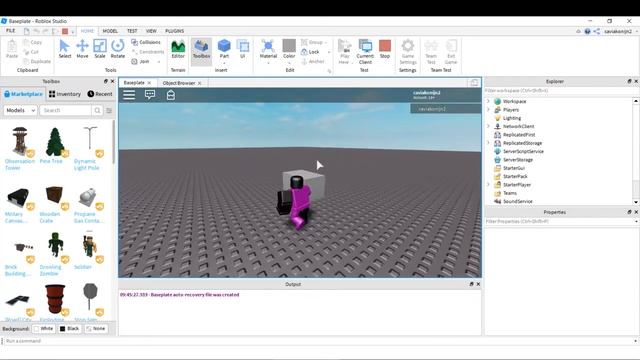Select Lighting in Explorer
The width and height of the screenshot is (640, 360).
[x=512, y=118]
